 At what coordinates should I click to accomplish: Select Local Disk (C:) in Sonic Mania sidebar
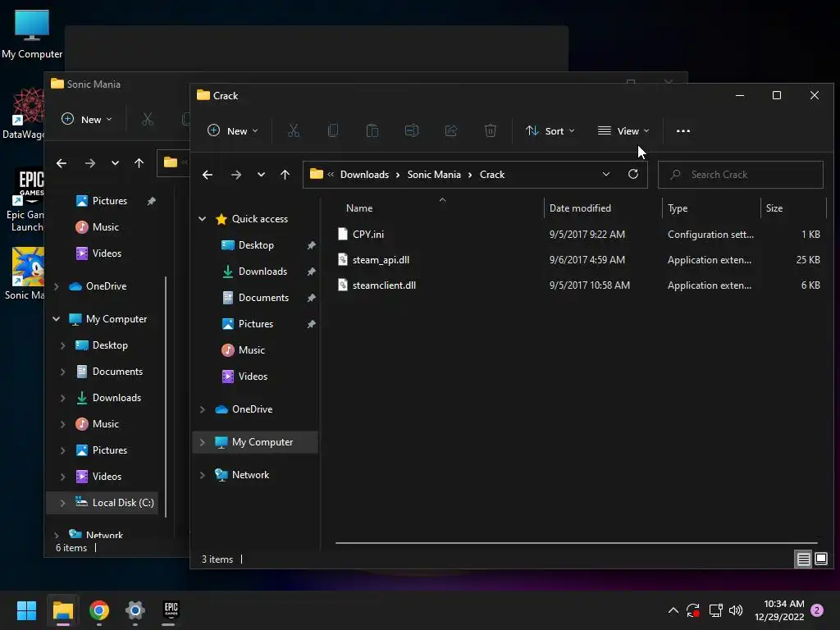(123, 503)
